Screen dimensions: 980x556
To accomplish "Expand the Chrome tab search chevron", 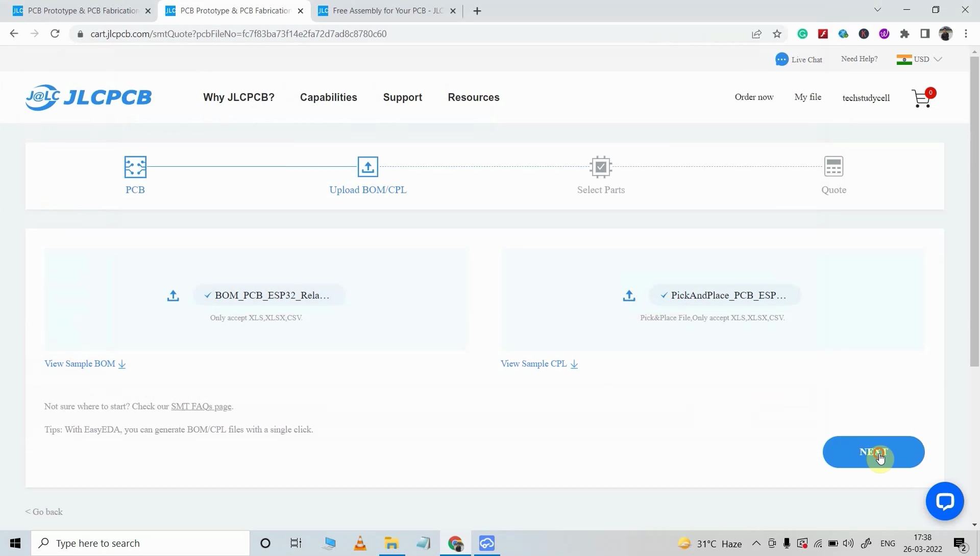I will pyautogui.click(x=877, y=10).
